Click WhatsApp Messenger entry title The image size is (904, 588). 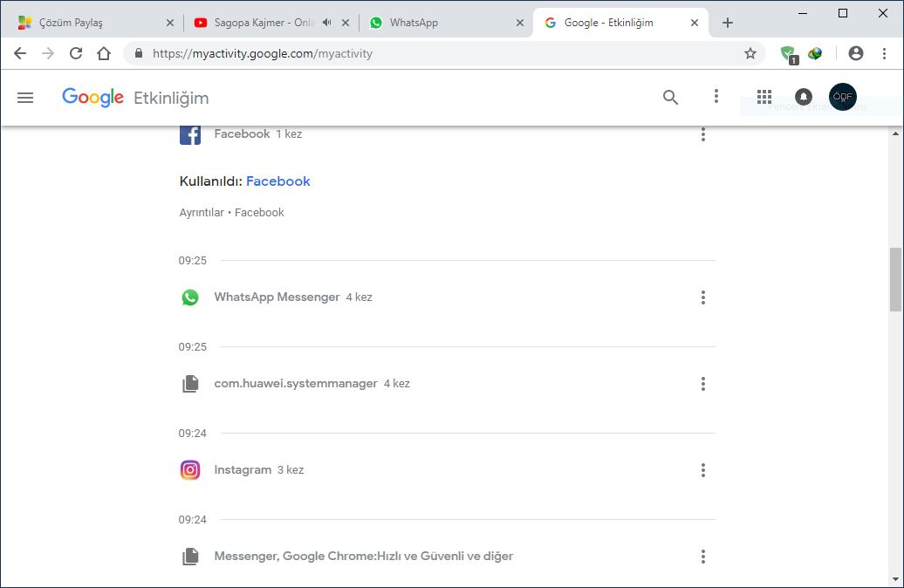277,297
